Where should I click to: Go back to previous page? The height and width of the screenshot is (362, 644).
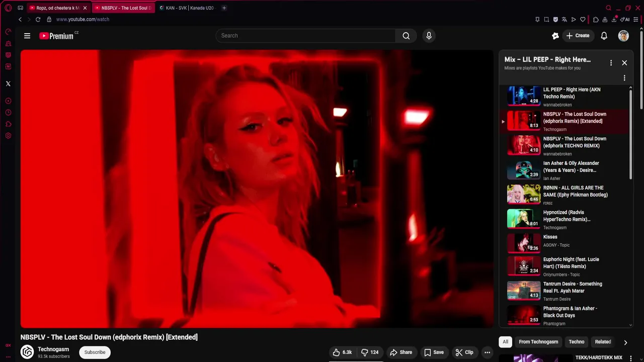coord(20,20)
